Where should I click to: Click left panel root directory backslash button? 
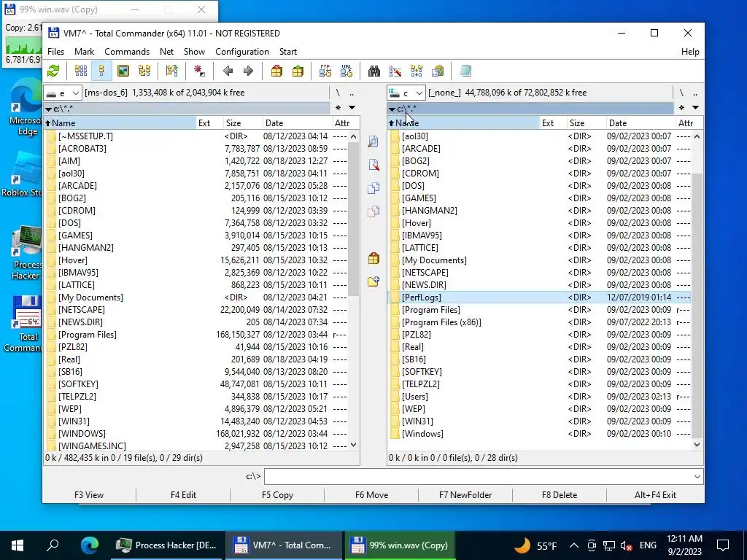(338, 93)
